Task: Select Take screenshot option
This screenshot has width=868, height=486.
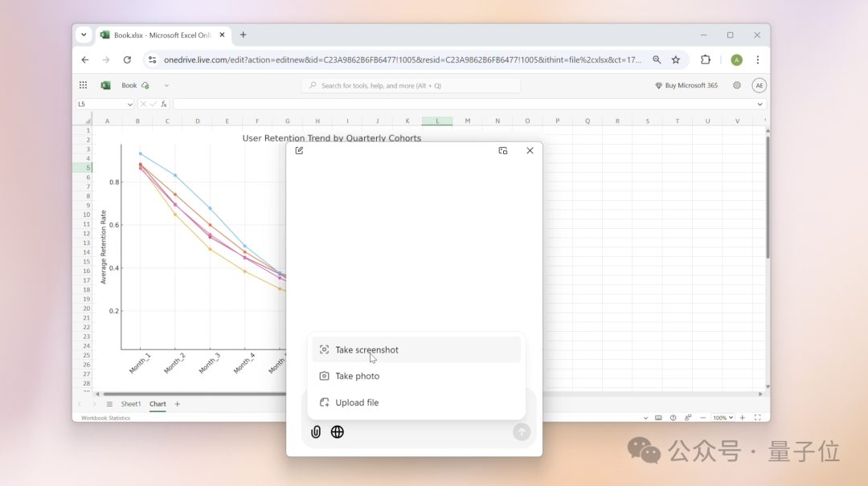Action: tap(416, 349)
